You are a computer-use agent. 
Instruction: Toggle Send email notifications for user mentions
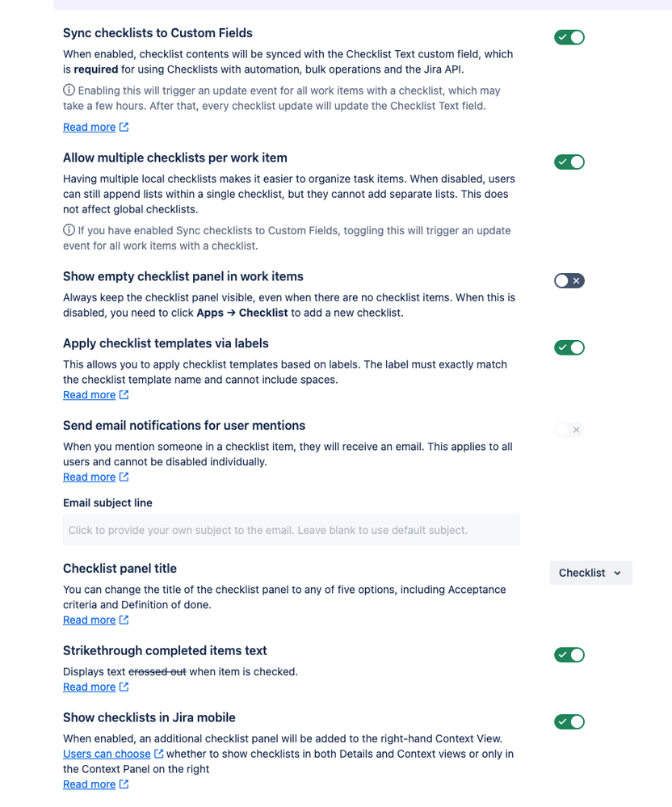[569, 430]
